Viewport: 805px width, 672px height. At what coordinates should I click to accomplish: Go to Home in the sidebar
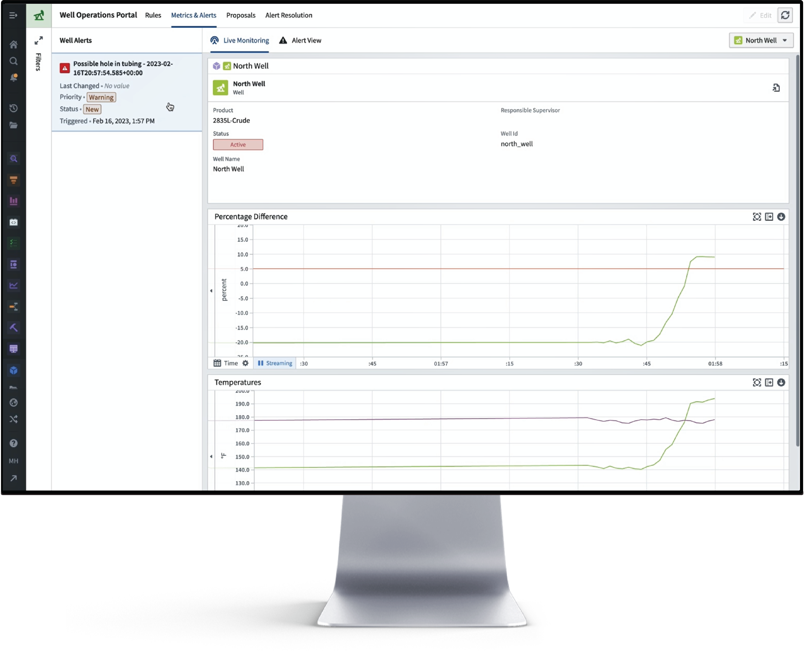point(13,44)
